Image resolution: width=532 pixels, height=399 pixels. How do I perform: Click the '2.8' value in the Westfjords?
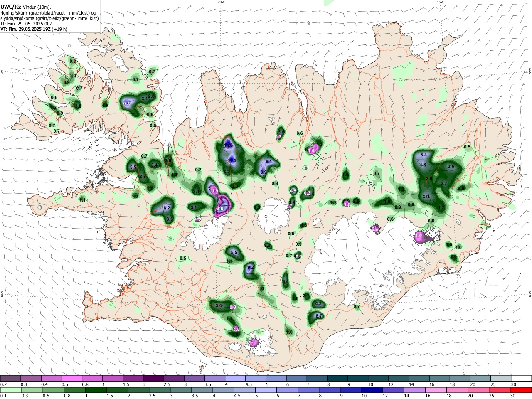click(151, 96)
